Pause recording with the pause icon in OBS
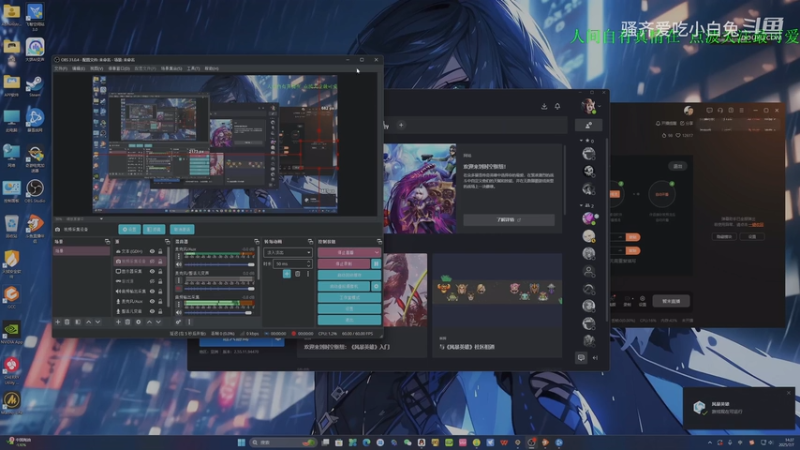The width and height of the screenshot is (800, 450). point(376,264)
